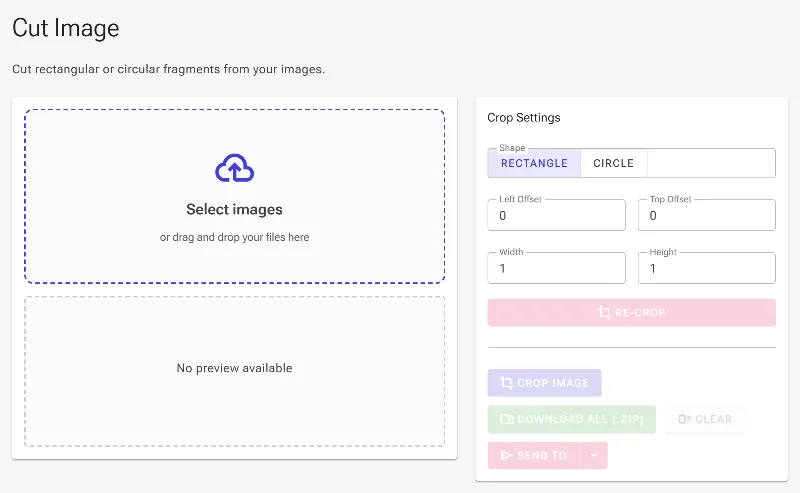
Task: Click the Cut Image page title
Action: [x=66, y=28]
